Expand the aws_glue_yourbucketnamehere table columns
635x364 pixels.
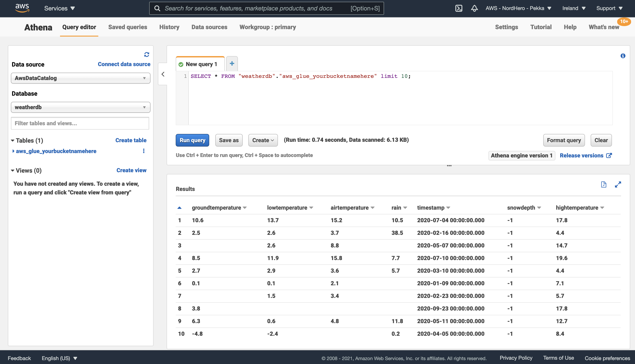click(13, 151)
